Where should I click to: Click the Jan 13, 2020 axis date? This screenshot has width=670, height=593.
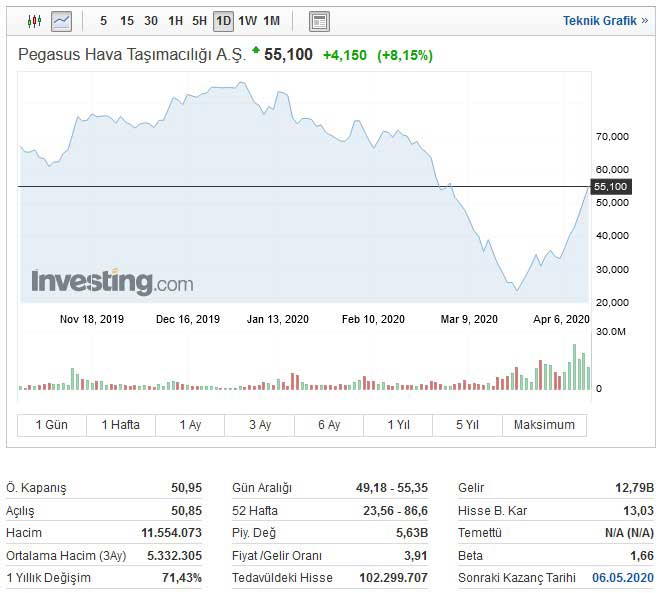click(278, 319)
